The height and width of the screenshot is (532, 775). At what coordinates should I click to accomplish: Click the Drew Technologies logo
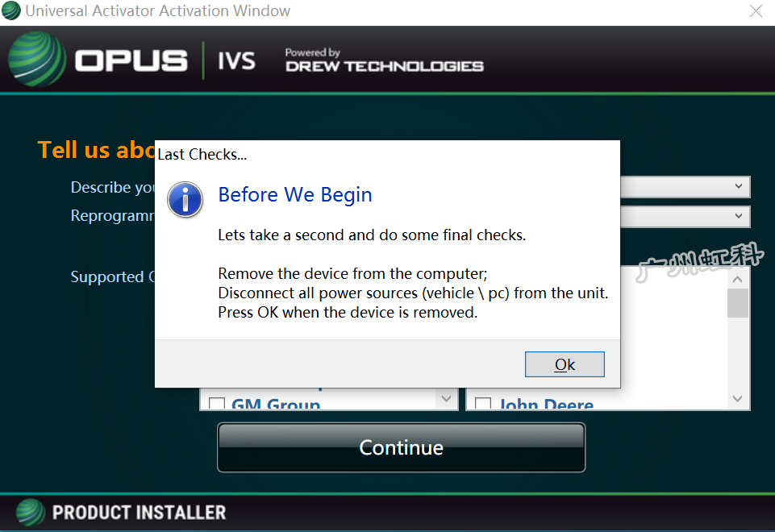click(384, 60)
